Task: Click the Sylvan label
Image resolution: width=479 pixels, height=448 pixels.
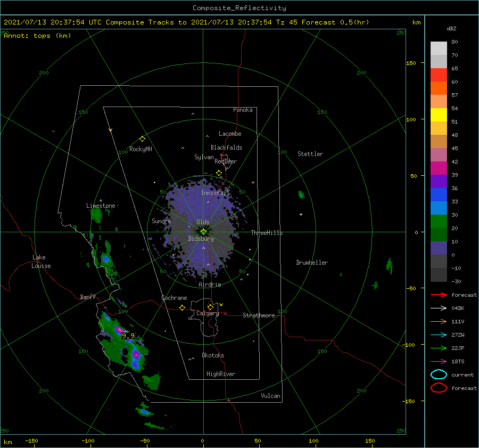Action: 204,157
